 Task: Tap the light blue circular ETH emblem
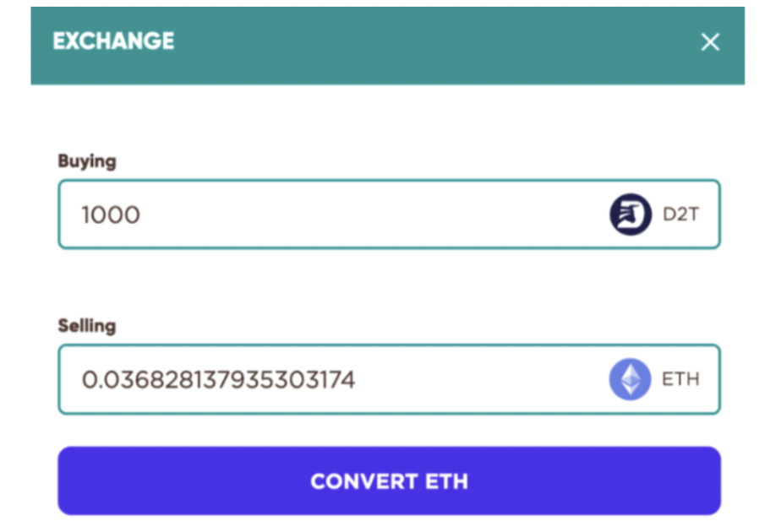[630, 379]
